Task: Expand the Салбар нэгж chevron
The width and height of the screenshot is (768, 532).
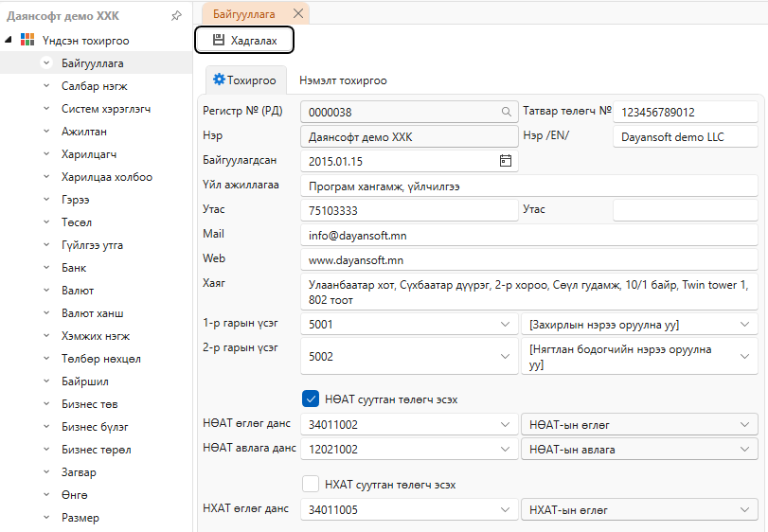Action: (46, 85)
